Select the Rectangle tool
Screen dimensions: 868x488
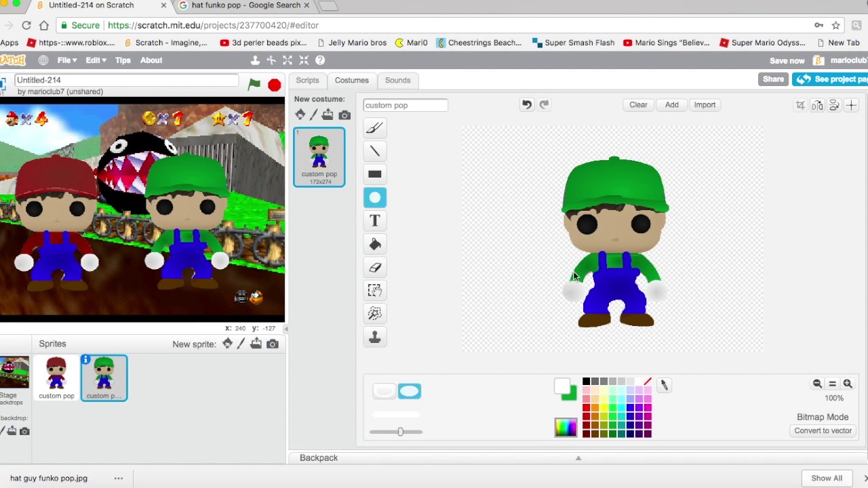[x=374, y=174]
